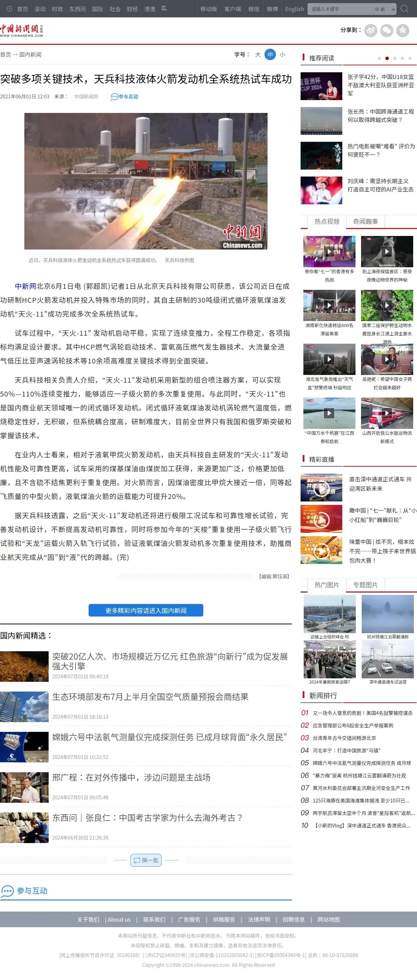
Task: Open 时政 in the top navigation
Action: point(57,9)
